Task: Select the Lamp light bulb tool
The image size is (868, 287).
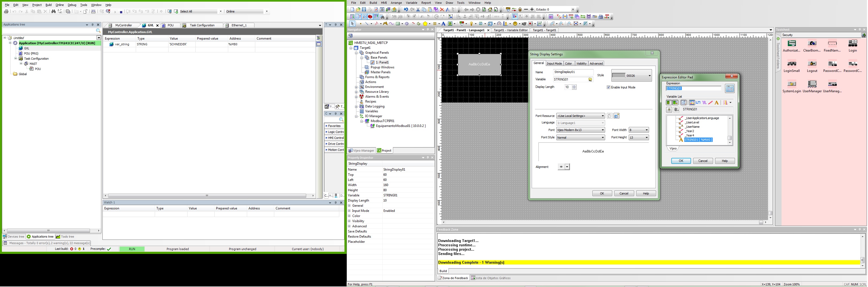Action: pos(472,24)
